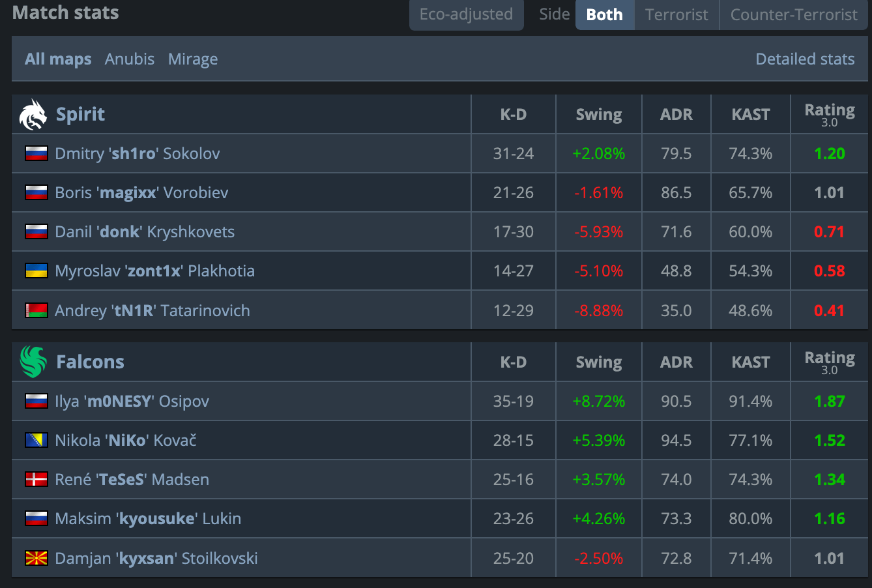The height and width of the screenshot is (588, 872).
Task: Click the Spirit Rating 3.0 column header
Action: point(829,114)
